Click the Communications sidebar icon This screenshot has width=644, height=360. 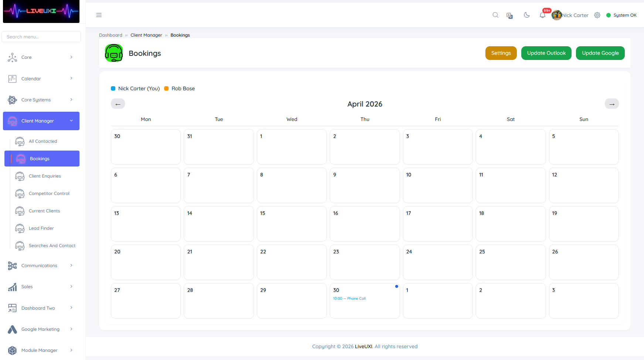point(12,266)
